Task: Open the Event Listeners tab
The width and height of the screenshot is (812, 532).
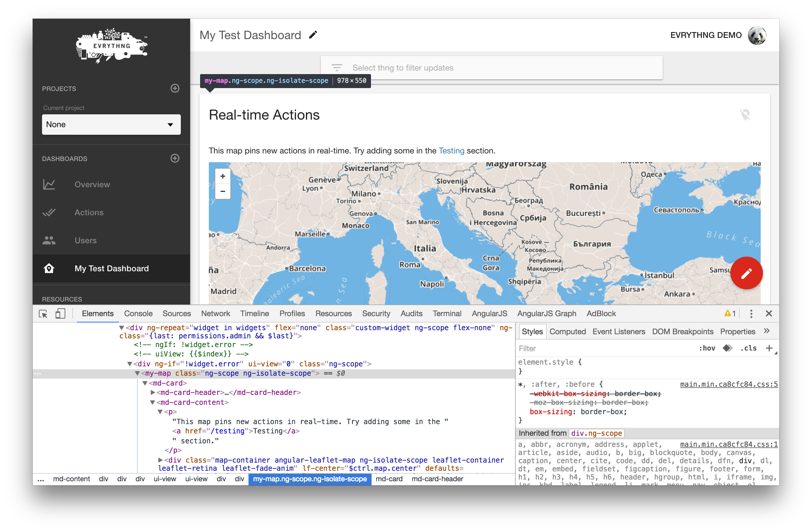Action: point(619,331)
